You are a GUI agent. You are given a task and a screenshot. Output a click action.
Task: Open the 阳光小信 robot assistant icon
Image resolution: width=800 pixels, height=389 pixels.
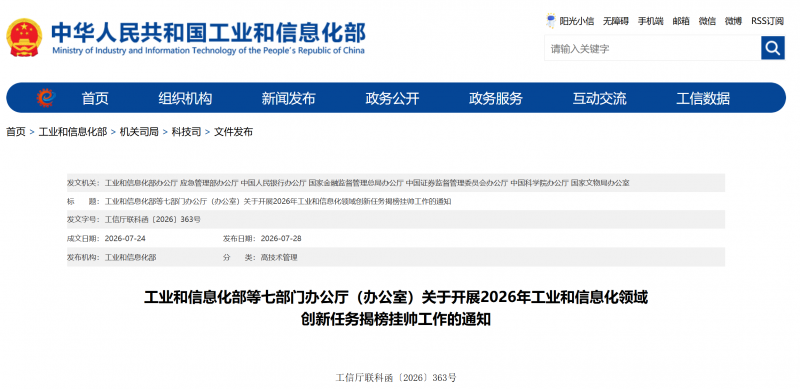coord(551,21)
